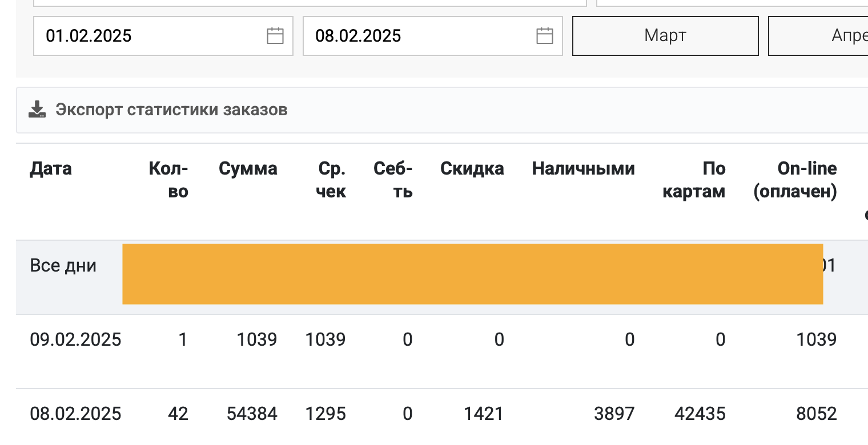868x445 pixels.
Task: Edit the end date field 08.02.2025
Action: (x=433, y=36)
